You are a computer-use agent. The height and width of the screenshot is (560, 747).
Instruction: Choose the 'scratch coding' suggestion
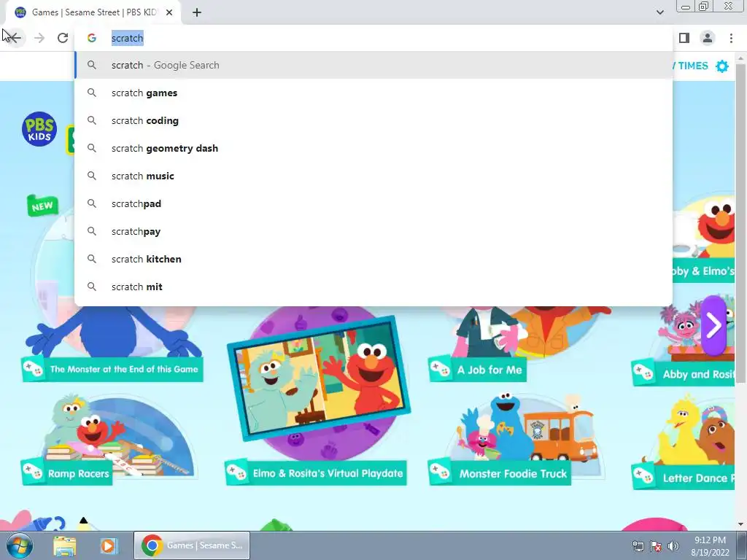373,120
